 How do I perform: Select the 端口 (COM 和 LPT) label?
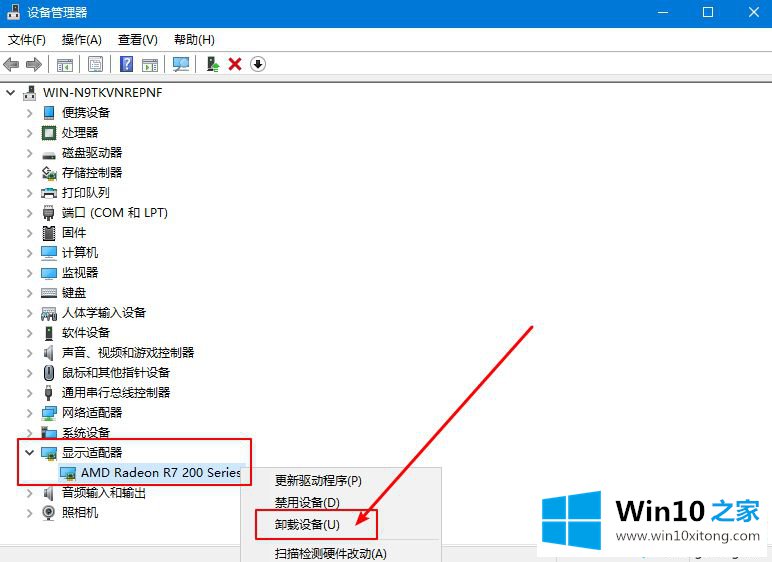115,213
